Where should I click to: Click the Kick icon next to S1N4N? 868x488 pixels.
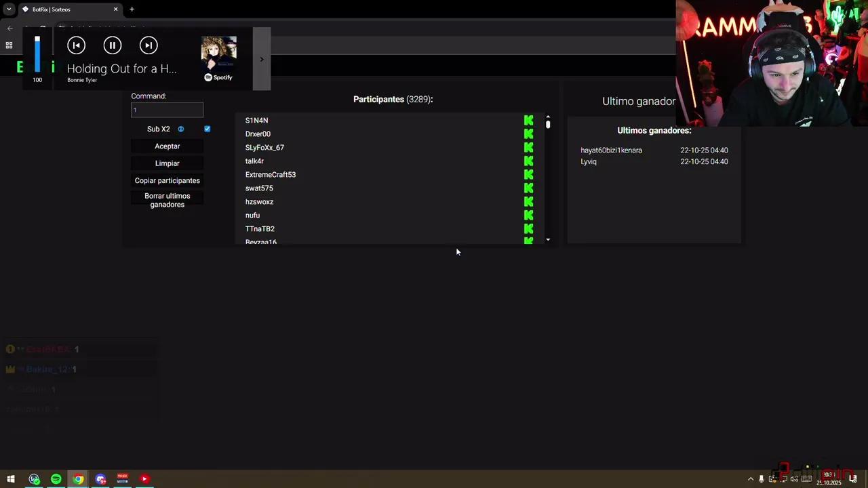(528, 121)
